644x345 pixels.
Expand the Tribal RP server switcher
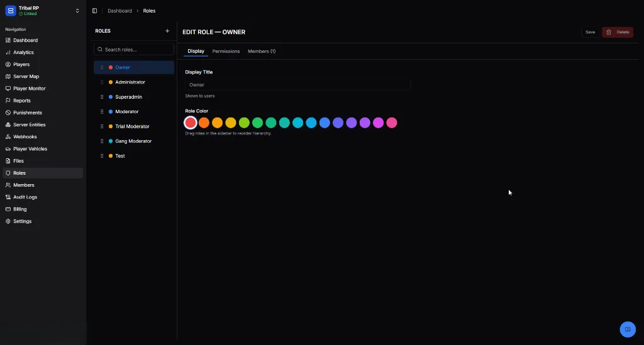77,11
